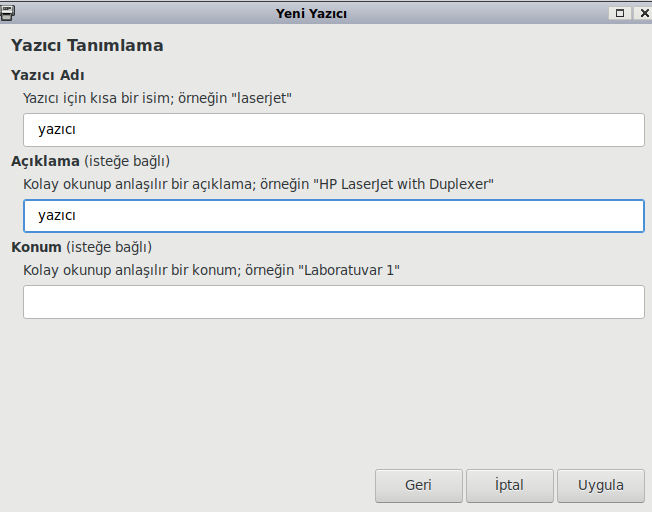Click the Yazıcı Tanımlama heading
The height and width of the screenshot is (512, 652).
click(x=87, y=46)
